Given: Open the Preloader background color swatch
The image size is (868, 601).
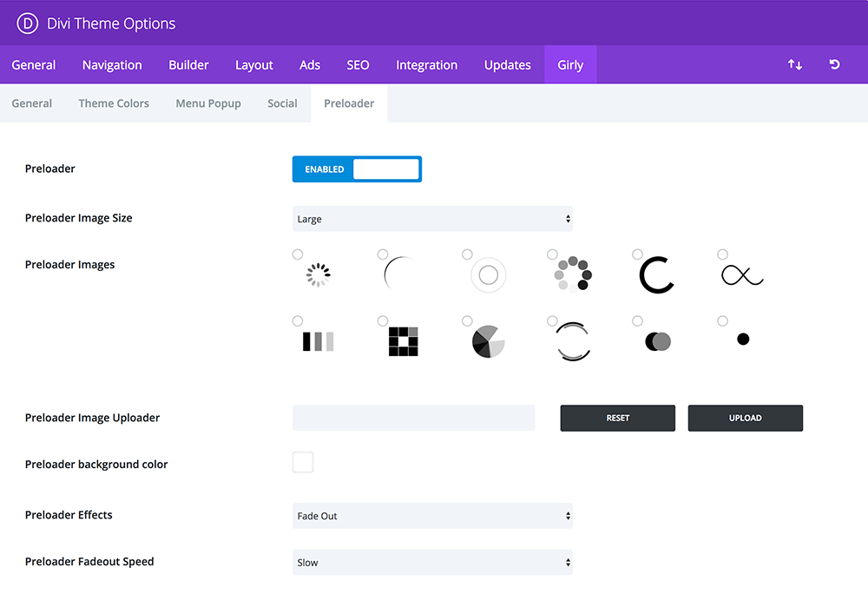Looking at the screenshot, I should pos(303,462).
